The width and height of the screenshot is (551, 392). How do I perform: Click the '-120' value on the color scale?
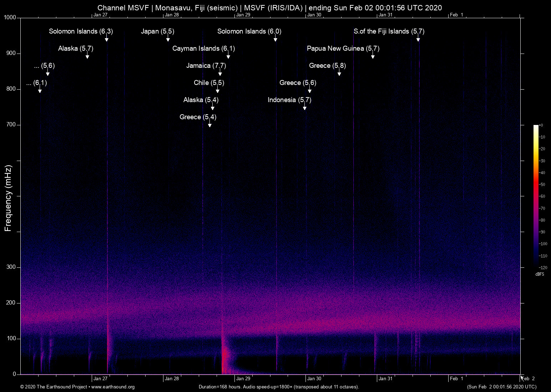pyautogui.click(x=543, y=267)
